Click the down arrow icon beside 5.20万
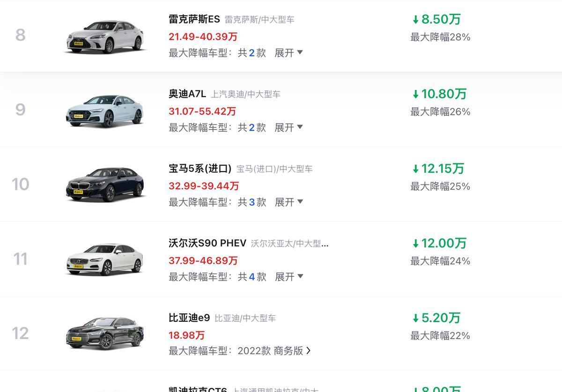 (x=415, y=318)
